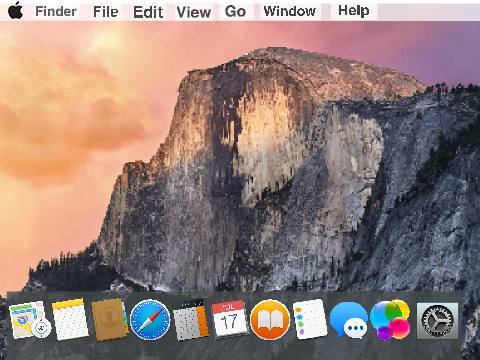Image resolution: width=480 pixels, height=360 pixels.
Task: Launch Safari compass icon
Action: tap(150, 320)
